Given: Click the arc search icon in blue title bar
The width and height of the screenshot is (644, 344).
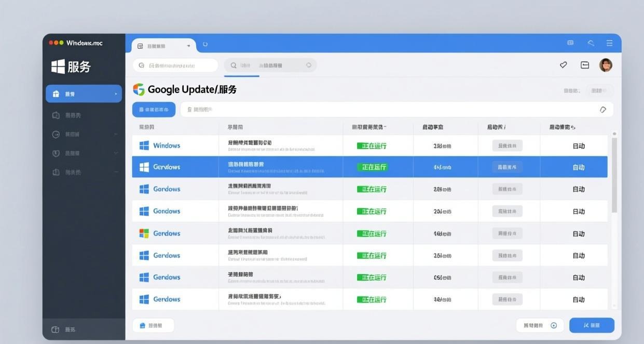Looking at the screenshot, I should tap(591, 43).
